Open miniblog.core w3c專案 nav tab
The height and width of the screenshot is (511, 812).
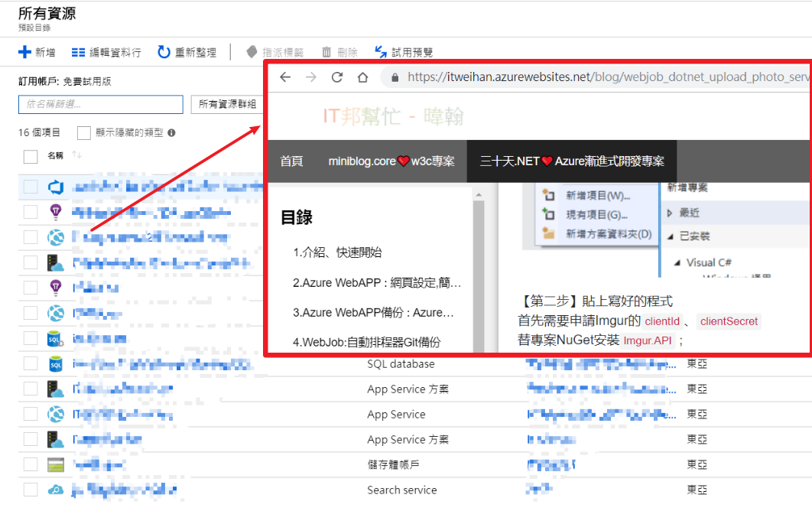tap(391, 161)
